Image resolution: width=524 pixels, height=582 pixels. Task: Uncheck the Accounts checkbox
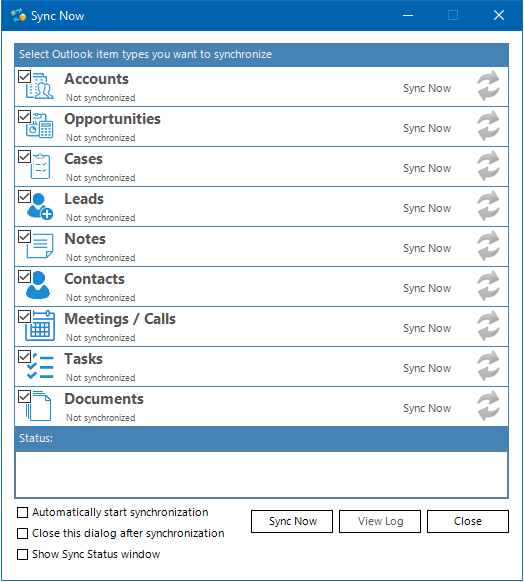pyautogui.click(x=24, y=76)
